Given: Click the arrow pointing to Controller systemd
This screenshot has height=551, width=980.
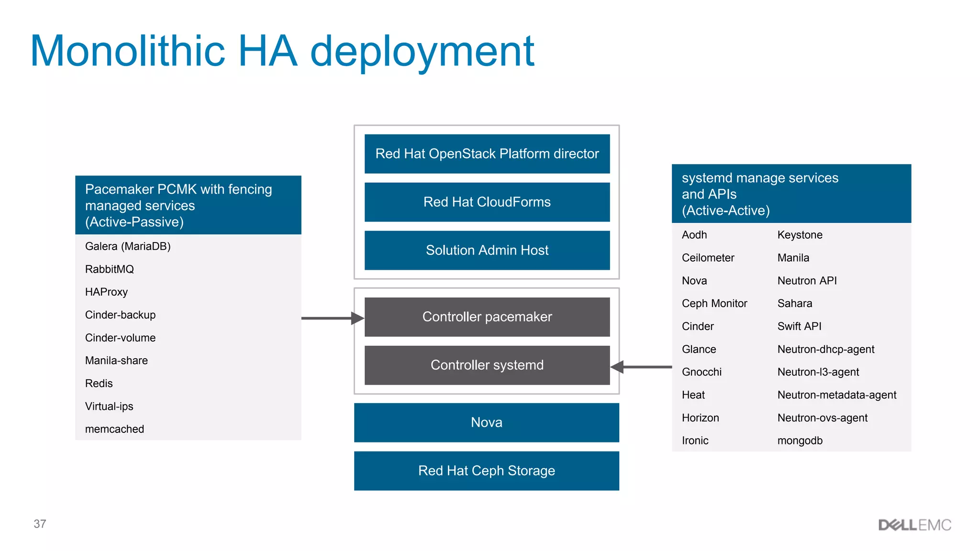Looking at the screenshot, I should tap(641, 367).
